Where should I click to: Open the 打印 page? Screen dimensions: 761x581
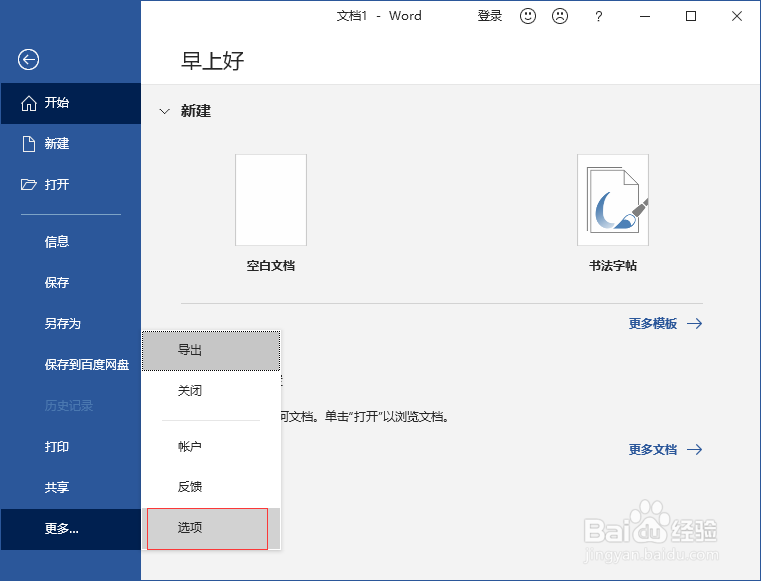click(x=71, y=447)
